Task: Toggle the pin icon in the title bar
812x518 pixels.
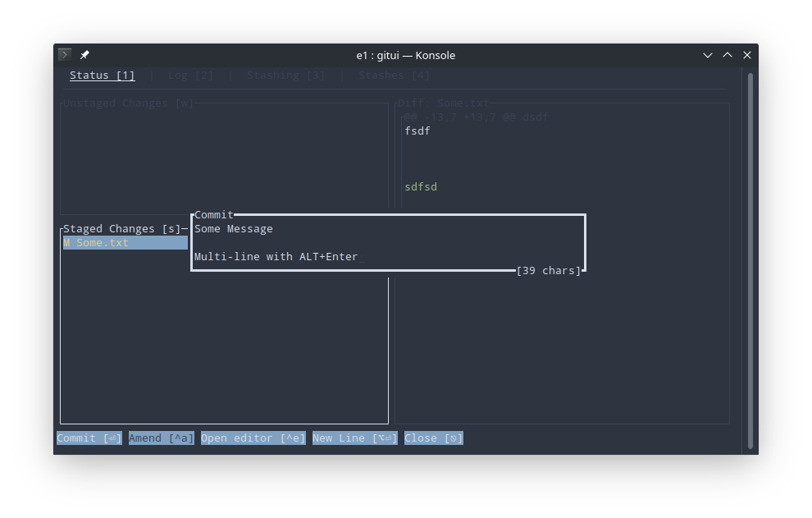Action: (x=84, y=54)
